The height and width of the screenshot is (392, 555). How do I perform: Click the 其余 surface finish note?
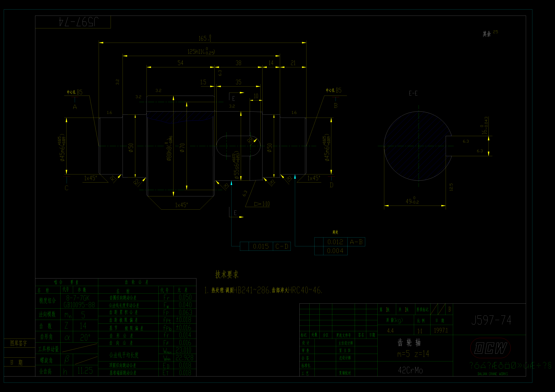click(x=487, y=34)
